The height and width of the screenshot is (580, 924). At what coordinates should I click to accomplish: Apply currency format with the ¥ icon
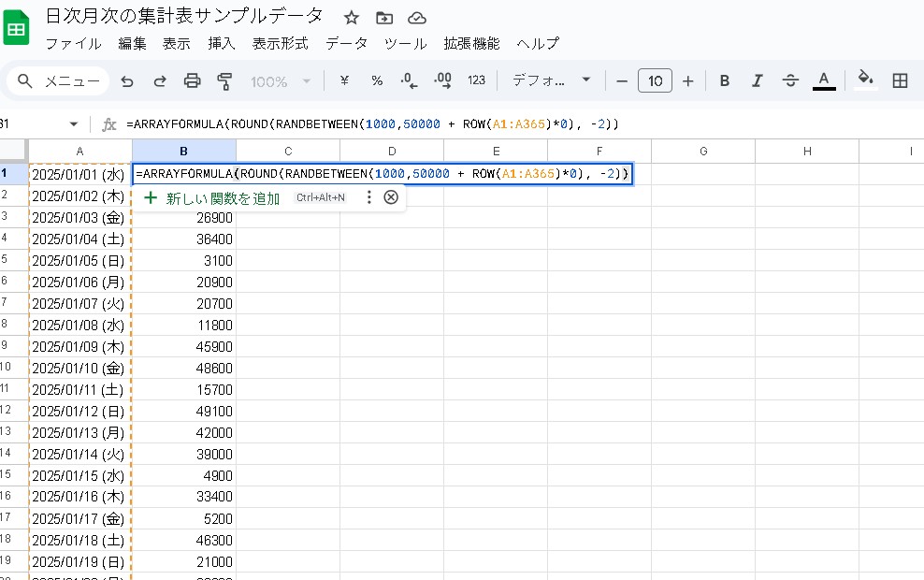(x=343, y=81)
